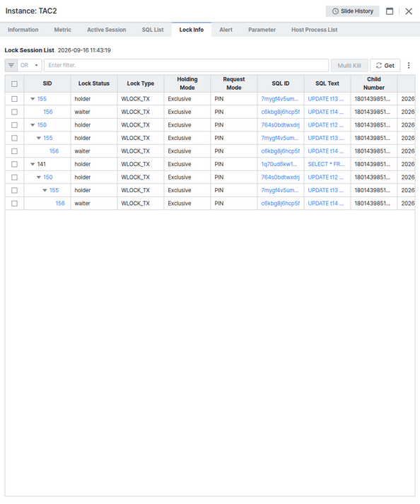Open SQL ID 1q70ud6kw1 link

coord(279,164)
